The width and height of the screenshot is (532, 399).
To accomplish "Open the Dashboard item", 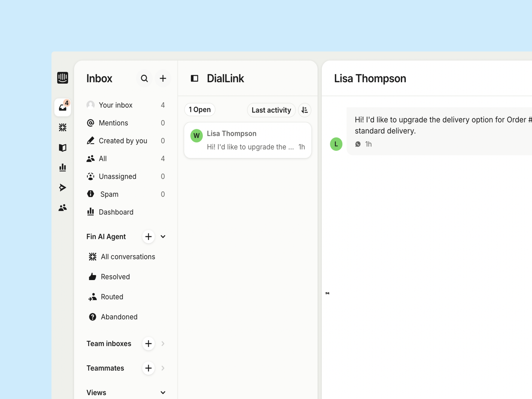I will [x=126, y=212].
